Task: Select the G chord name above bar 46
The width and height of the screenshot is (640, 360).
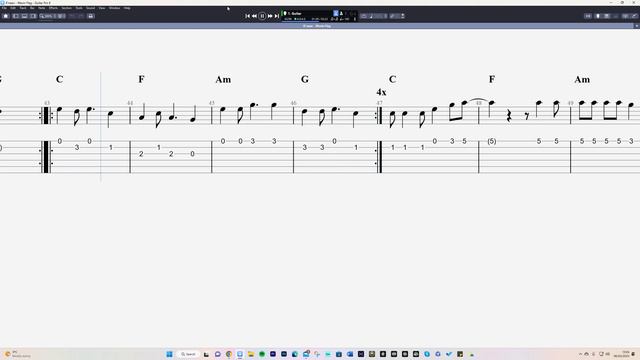Action: [304, 79]
